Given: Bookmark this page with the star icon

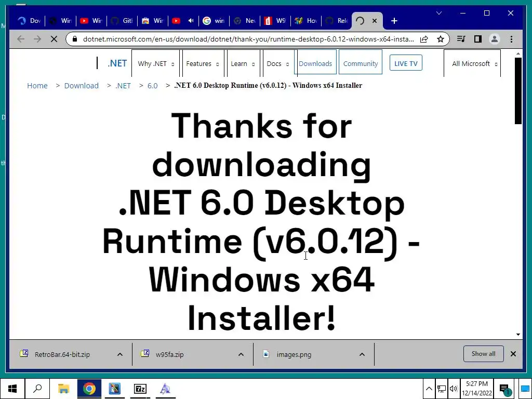Looking at the screenshot, I should click(441, 39).
